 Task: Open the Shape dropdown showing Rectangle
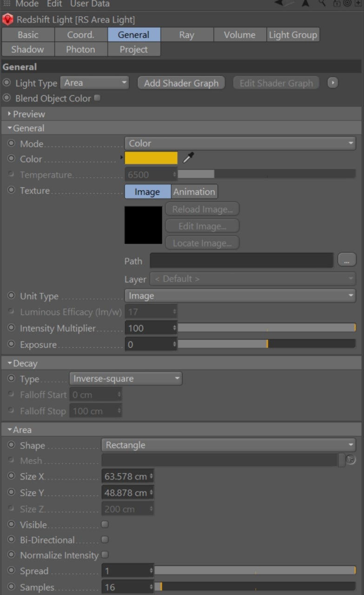coord(228,445)
